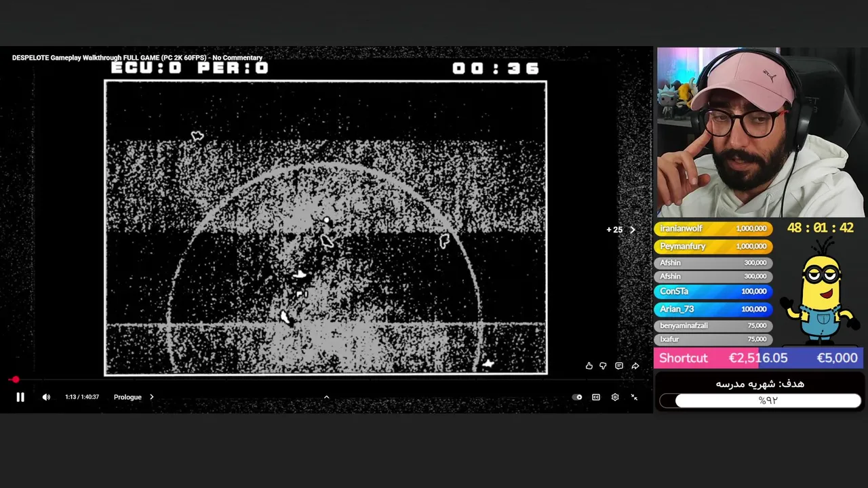
Task: Exit full screen mode
Action: (x=634, y=397)
